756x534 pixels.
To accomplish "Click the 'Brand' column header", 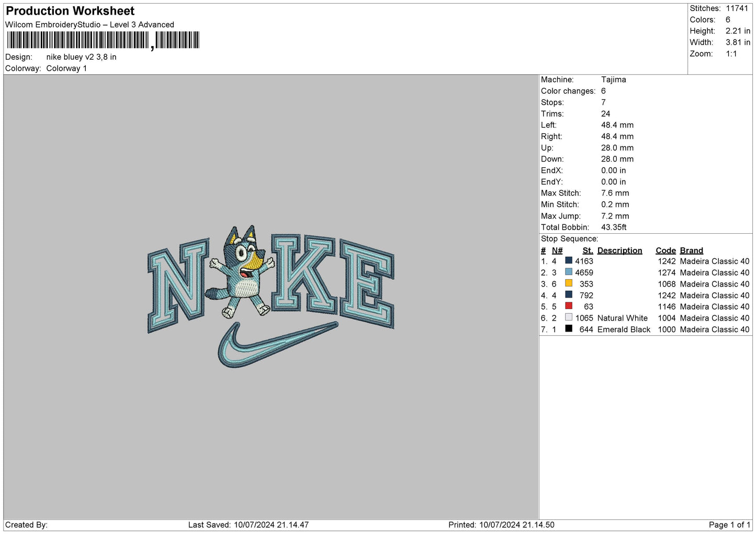I will point(691,251).
